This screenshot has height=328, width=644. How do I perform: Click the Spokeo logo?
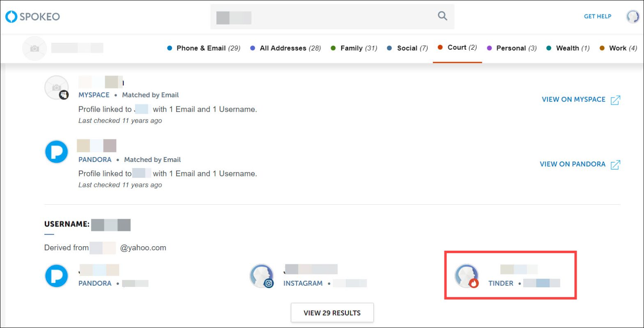[x=32, y=17]
